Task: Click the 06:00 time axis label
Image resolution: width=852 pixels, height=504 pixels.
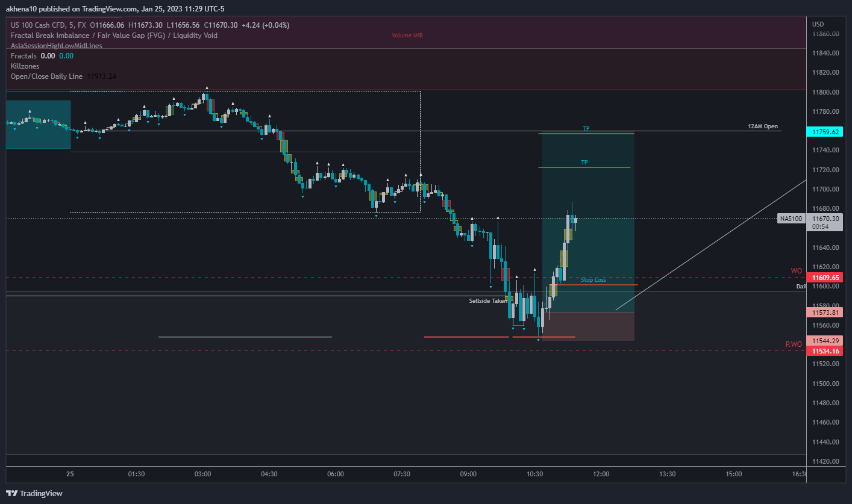Action: coord(336,474)
